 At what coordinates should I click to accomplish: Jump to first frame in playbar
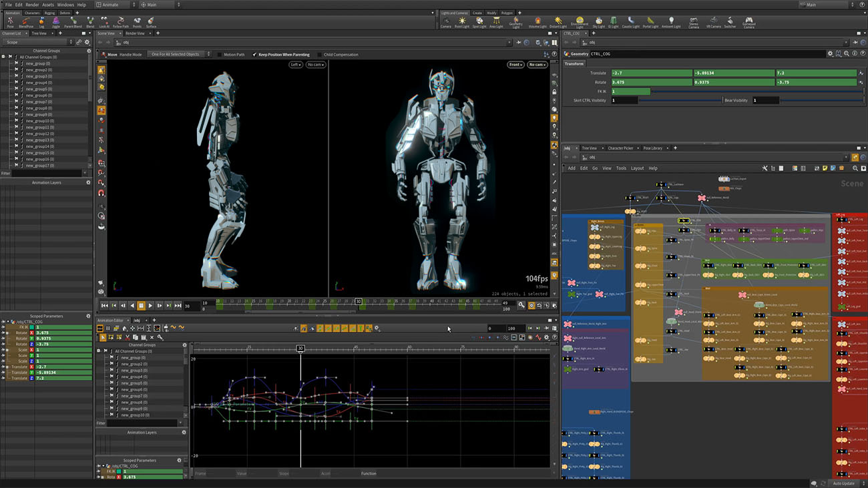coord(105,306)
